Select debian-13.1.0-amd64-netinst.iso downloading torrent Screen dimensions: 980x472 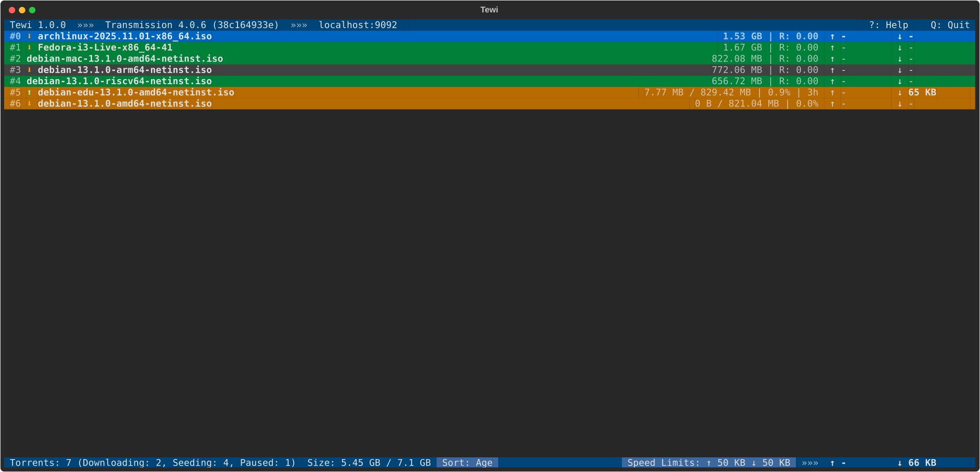pyautogui.click(x=489, y=104)
